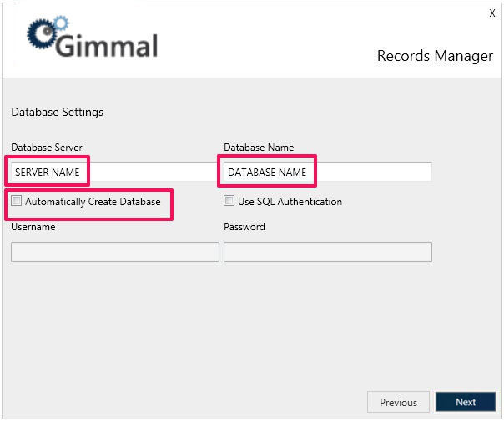Screen dimensions: 504x422
Task: Tick the Use SQL Authentication checkbox
Action: click(229, 201)
